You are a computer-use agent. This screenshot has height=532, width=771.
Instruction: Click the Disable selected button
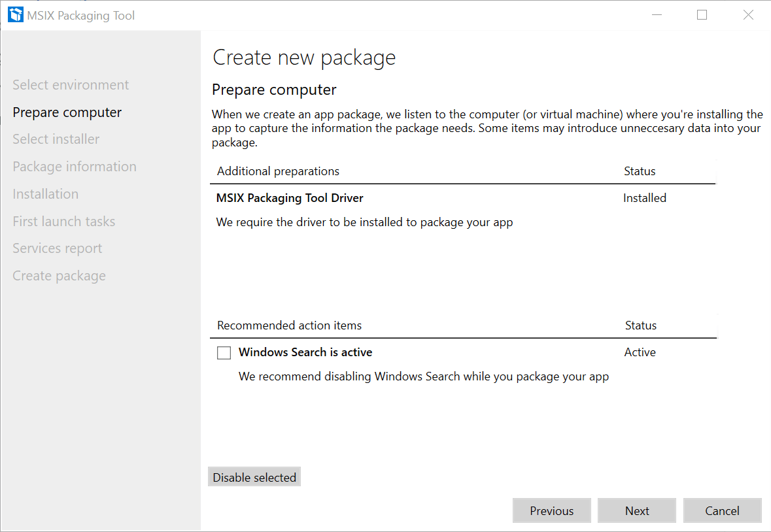[254, 476]
